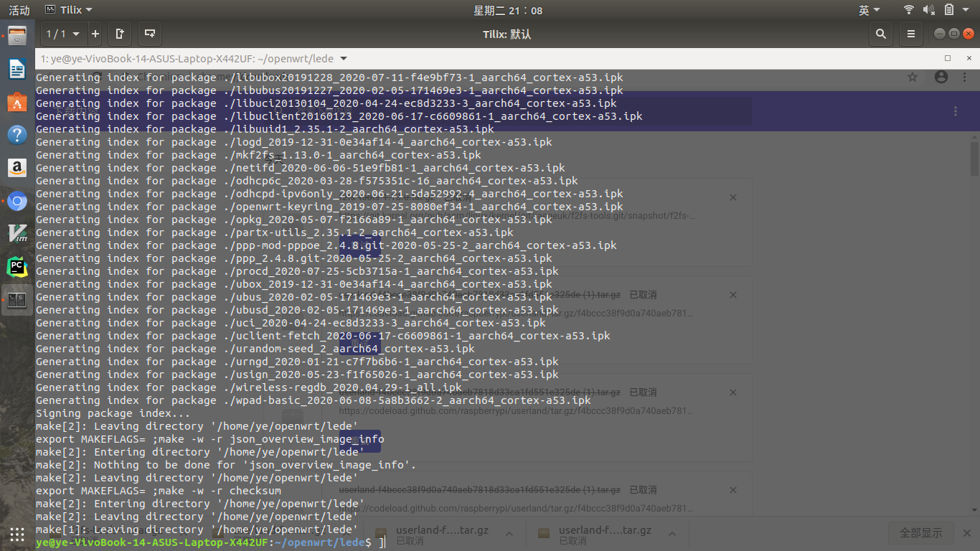Add terminal below icon in Tilix header
Image resolution: width=980 pixels, height=551 pixels.
[x=149, y=34]
